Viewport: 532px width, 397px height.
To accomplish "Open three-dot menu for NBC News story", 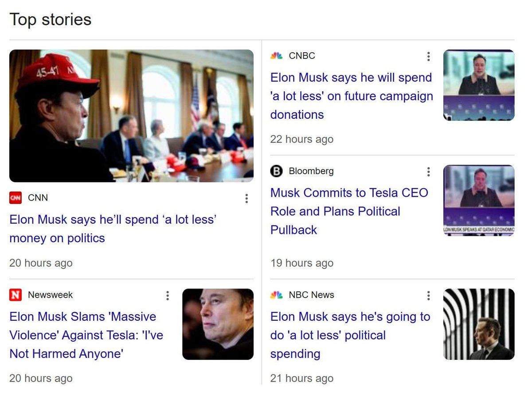I will pos(428,296).
